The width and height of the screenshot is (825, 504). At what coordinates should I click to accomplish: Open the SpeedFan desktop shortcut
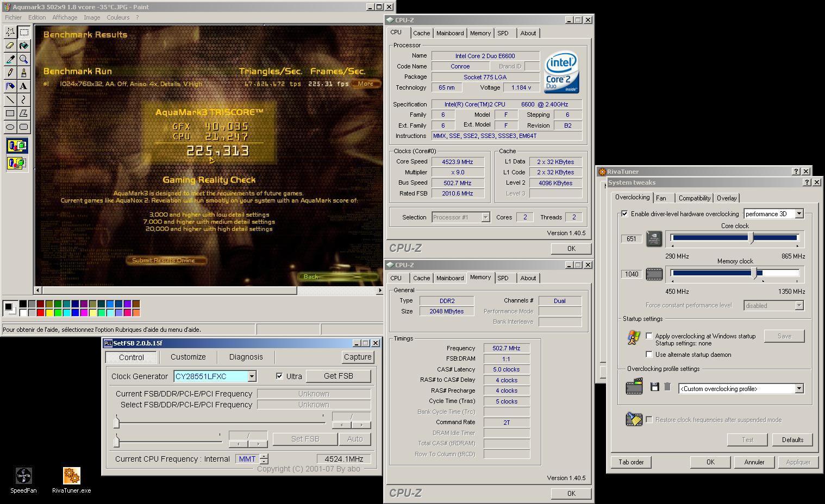pos(23,480)
